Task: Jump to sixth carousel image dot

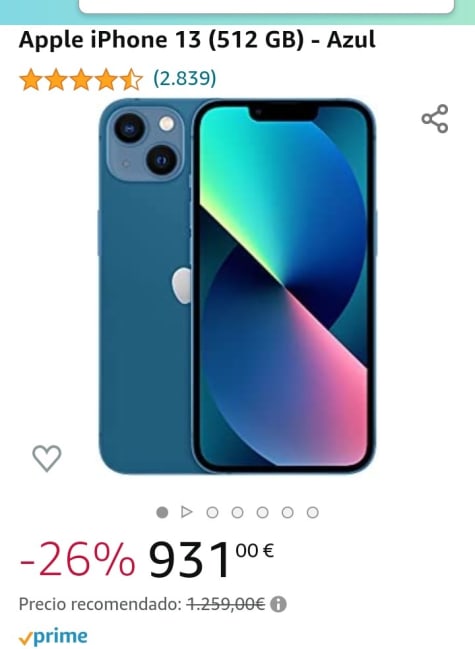Action: coord(288,512)
